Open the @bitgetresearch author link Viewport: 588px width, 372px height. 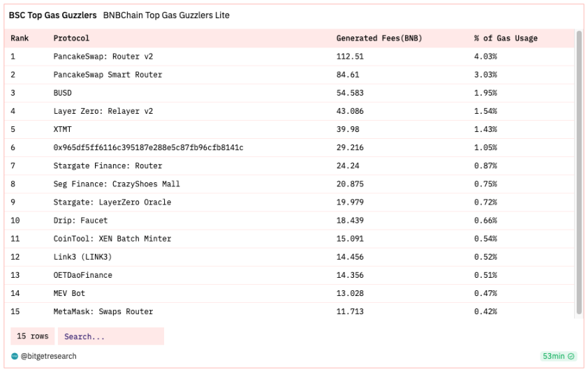point(48,356)
